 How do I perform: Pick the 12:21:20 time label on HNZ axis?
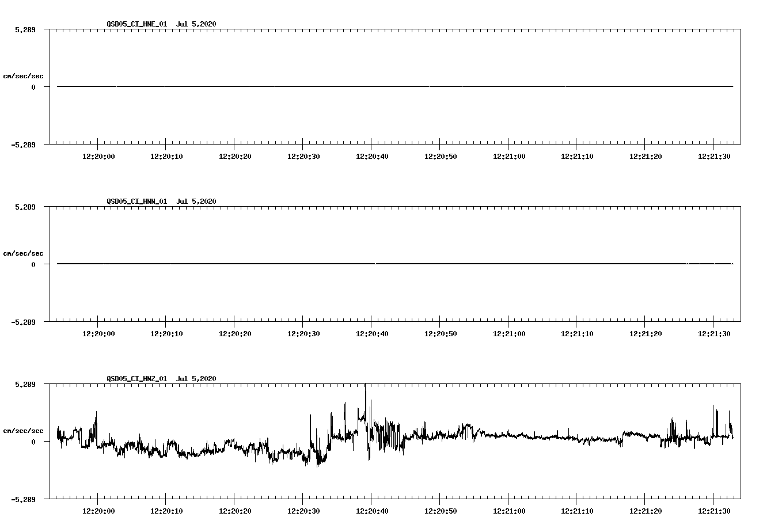pyautogui.click(x=646, y=511)
